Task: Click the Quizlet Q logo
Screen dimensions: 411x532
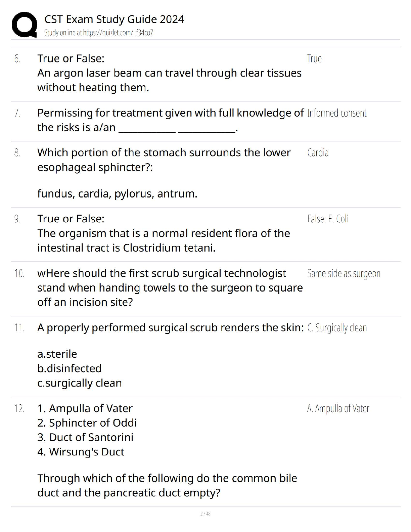Action: [24, 25]
